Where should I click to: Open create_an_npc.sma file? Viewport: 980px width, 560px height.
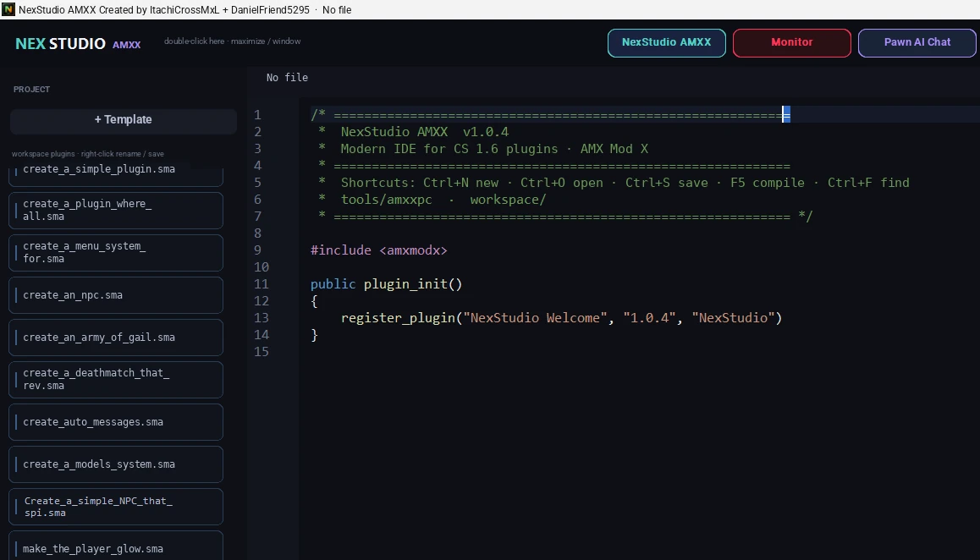coord(116,295)
